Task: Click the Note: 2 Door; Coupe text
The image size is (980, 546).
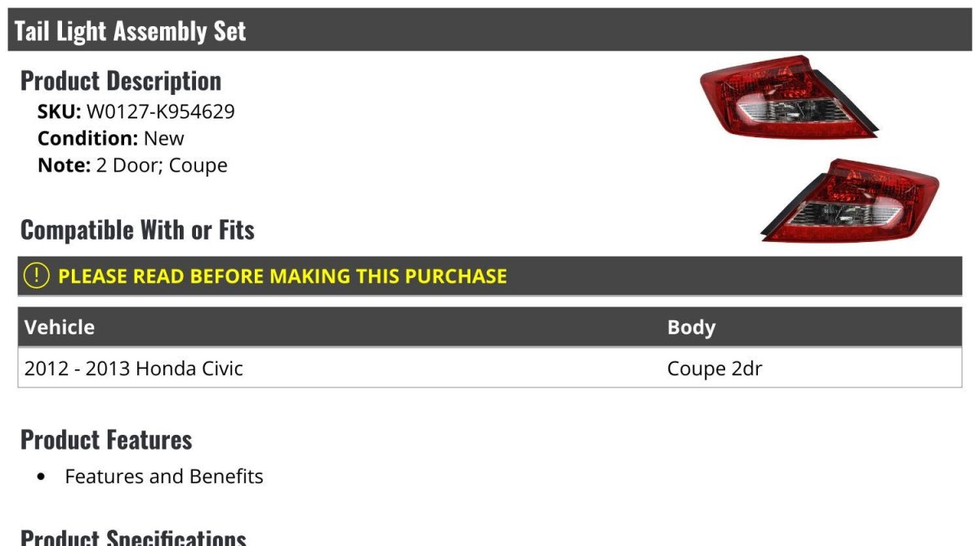Action: tap(132, 165)
